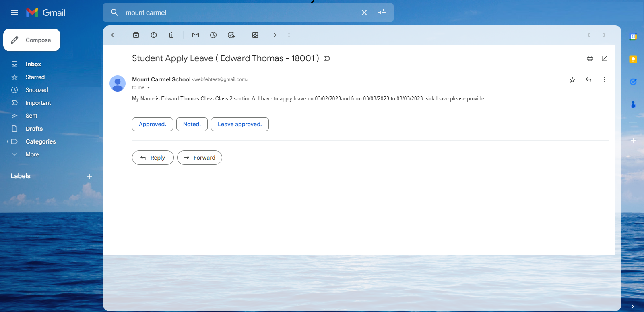Click the 'Leave approved.' smart reply
This screenshot has height=312, width=644.
tap(239, 124)
